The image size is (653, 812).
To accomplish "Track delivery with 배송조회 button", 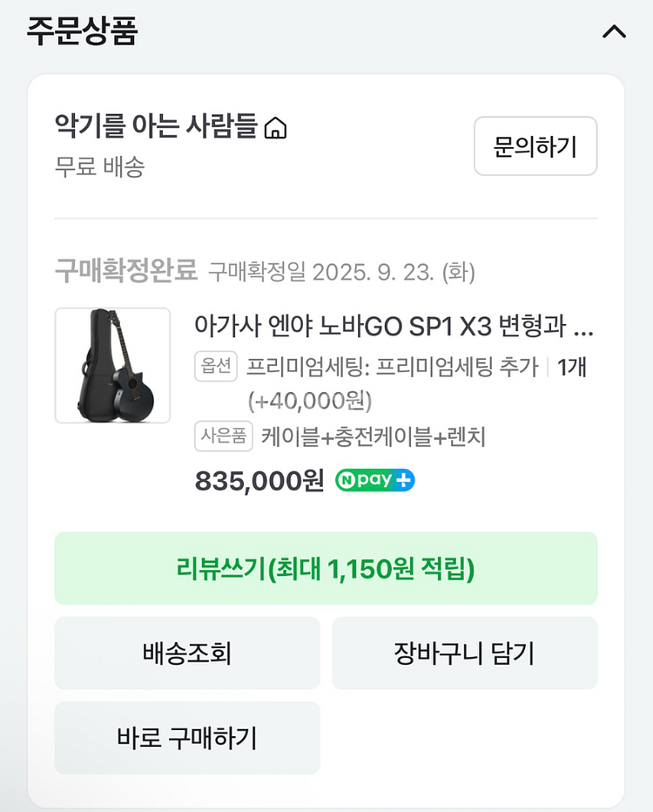I will point(187,653).
